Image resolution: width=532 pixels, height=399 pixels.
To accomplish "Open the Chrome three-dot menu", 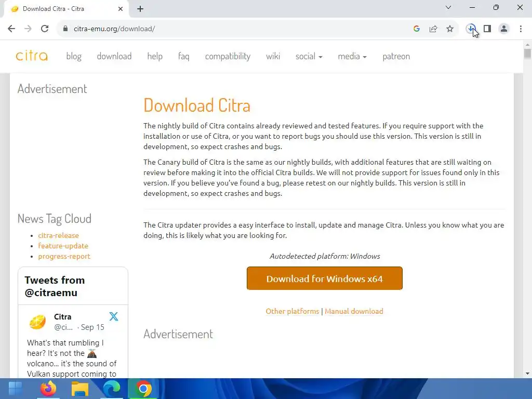I will [x=521, y=29].
